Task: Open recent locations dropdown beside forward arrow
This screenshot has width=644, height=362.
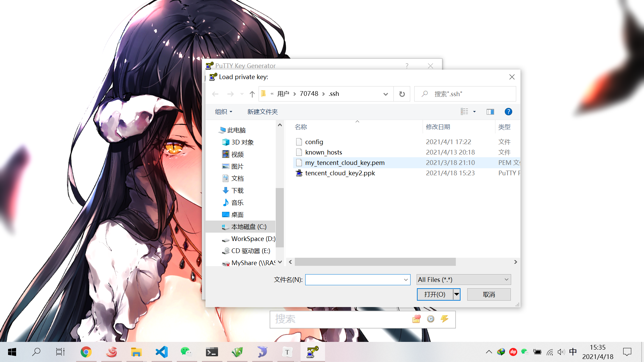Action: (x=242, y=94)
